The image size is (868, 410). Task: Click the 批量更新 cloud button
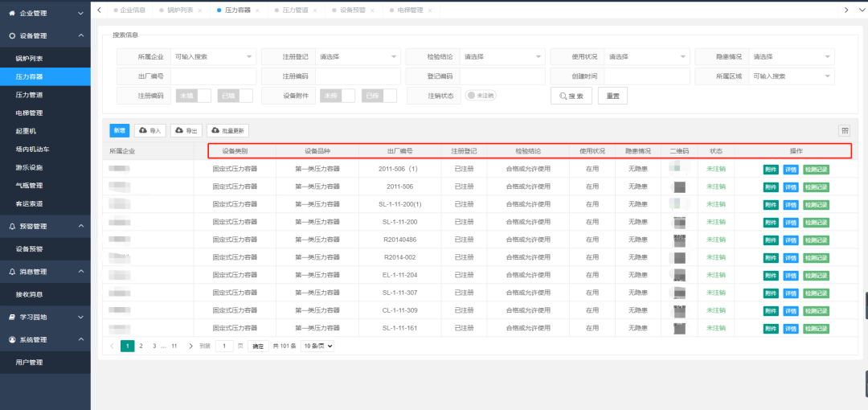pos(228,130)
